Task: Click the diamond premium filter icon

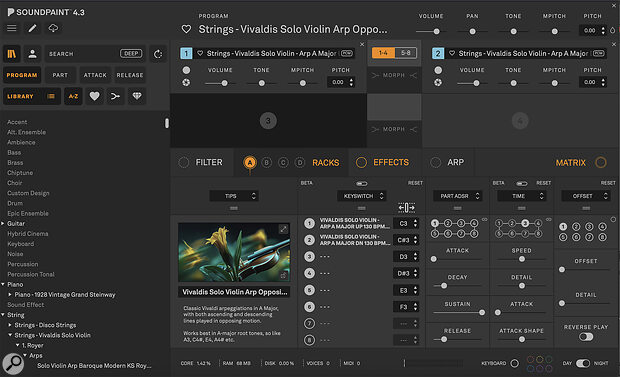Action: (137, 96)
